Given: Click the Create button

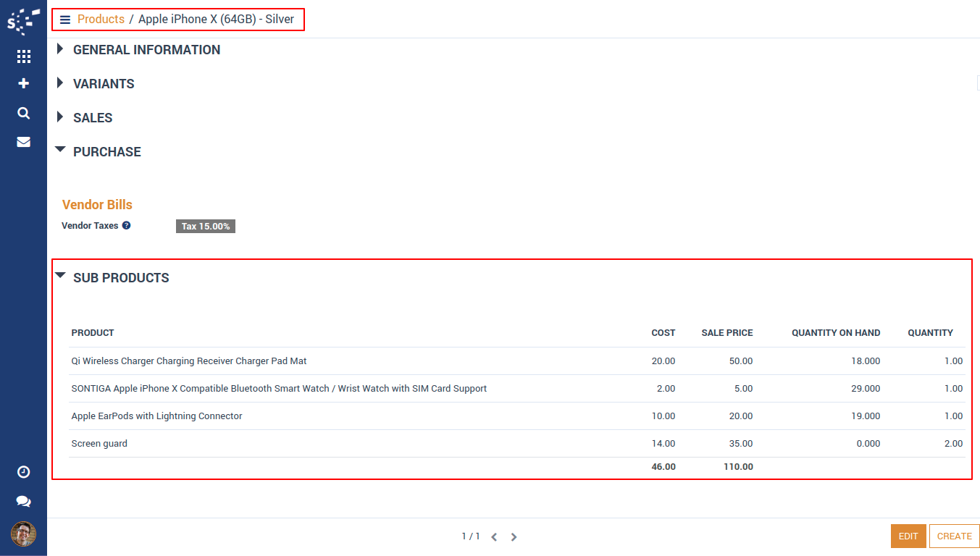Looking at the screenshot, I should point(954,536).
